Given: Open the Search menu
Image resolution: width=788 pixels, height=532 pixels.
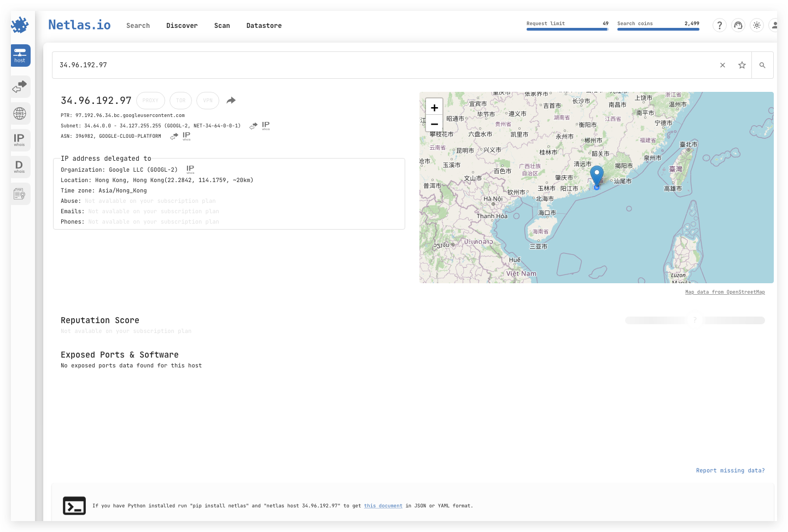Looking at the screenshot, I should 138,26.
